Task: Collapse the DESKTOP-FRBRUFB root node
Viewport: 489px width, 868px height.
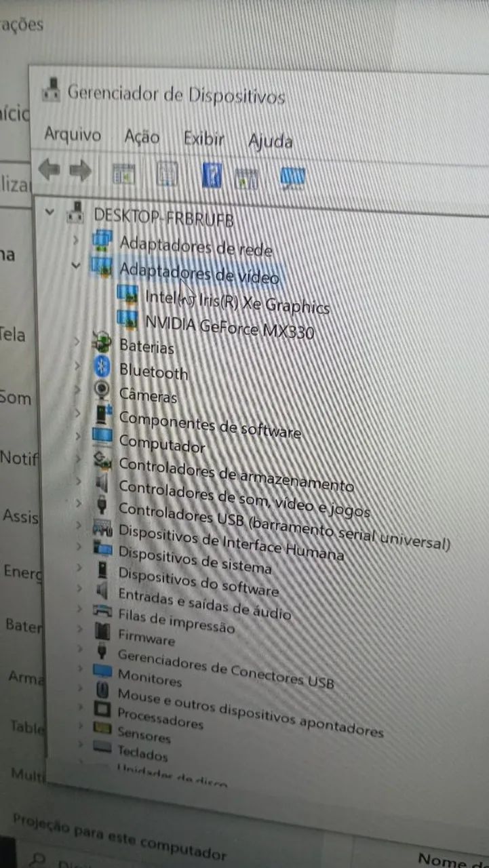Action: (x=49, y=212)
